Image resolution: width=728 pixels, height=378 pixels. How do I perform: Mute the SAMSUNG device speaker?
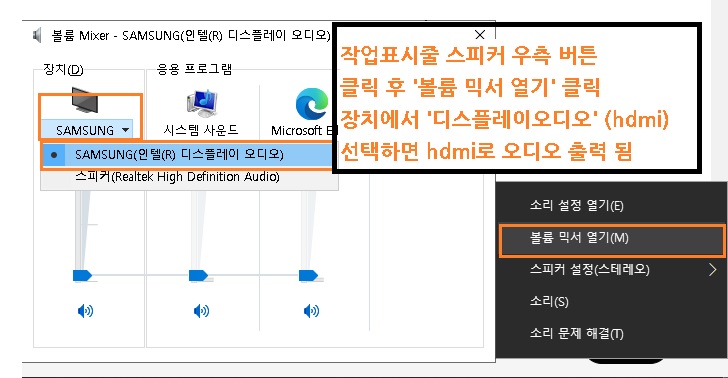85,311
